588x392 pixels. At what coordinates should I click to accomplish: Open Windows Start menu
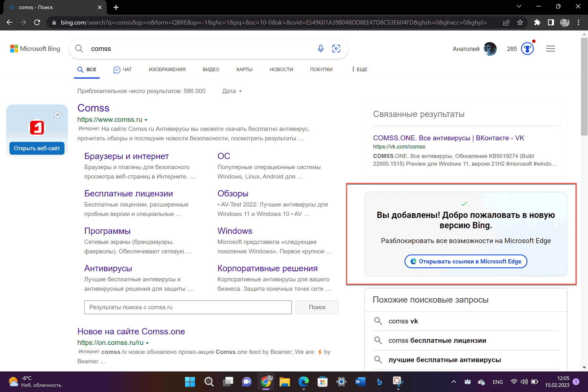(x=190, y=381)
